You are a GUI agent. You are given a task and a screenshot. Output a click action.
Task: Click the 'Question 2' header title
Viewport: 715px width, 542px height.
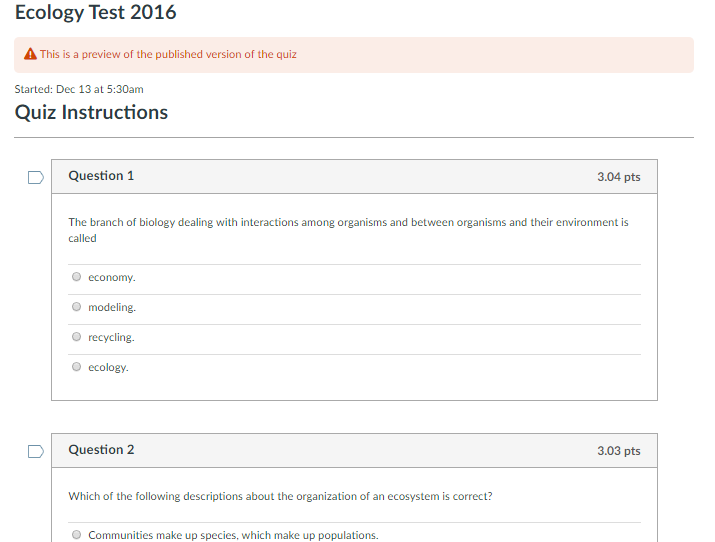[x=101, y=450]
